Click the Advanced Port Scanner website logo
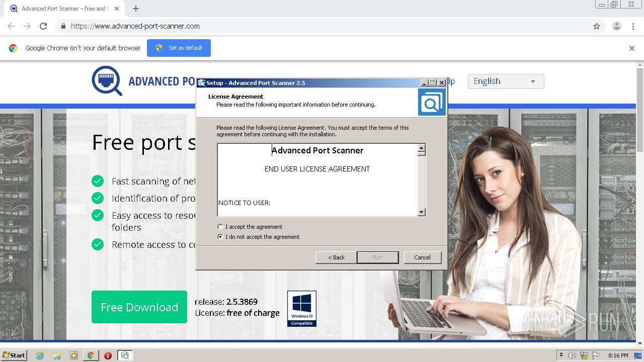This screenshot has width=644, height=362. 107,80
